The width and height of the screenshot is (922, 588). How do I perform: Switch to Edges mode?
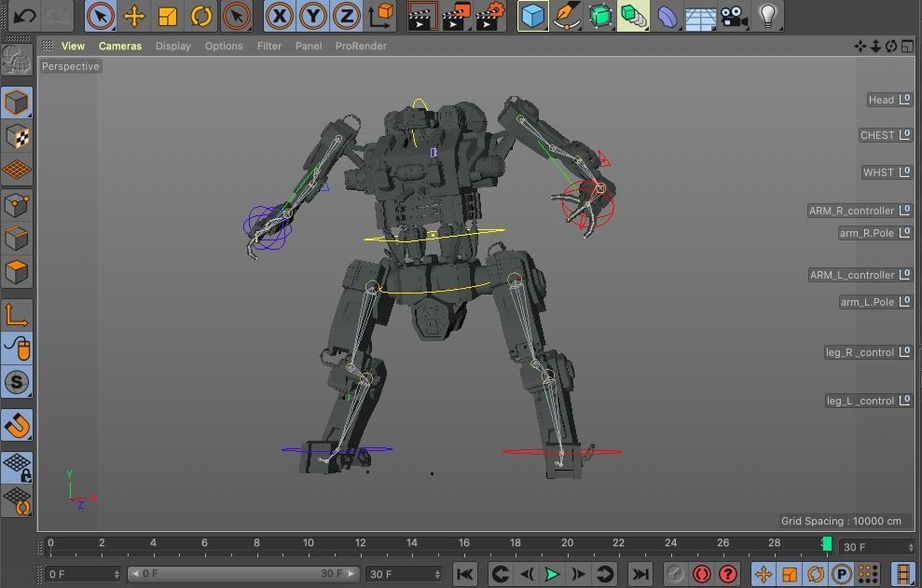[17, 239]
